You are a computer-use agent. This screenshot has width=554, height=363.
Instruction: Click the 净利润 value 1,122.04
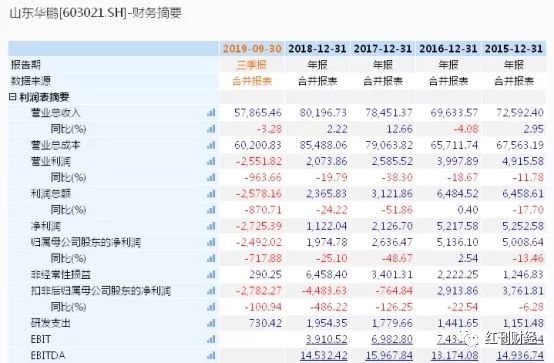pos(326,226)
